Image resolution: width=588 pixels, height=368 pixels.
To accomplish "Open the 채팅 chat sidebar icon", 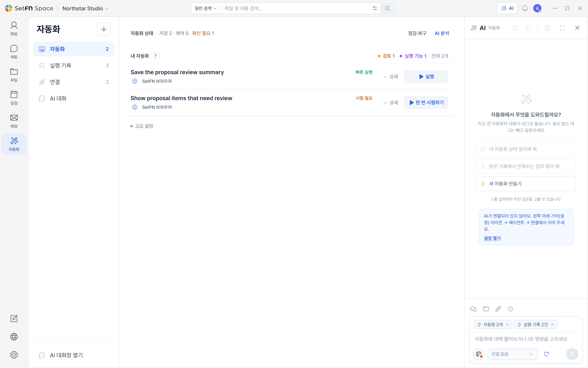I will [14, 52].
